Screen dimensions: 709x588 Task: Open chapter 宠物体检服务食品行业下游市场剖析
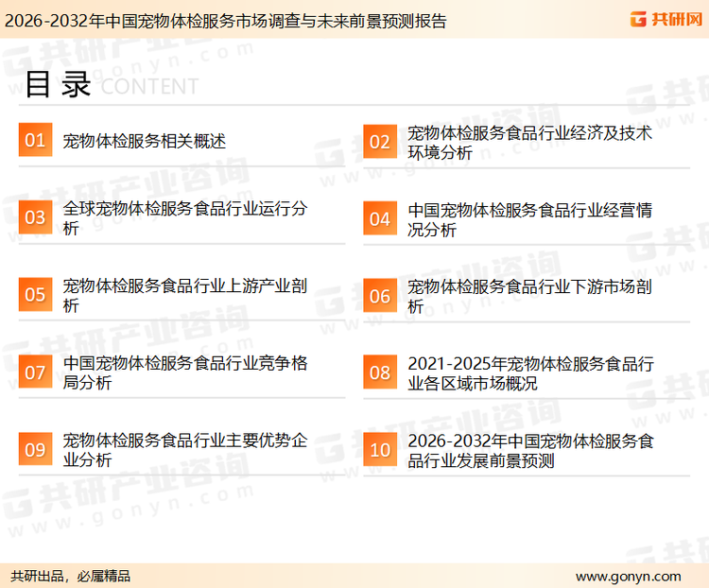coord(530,296)
